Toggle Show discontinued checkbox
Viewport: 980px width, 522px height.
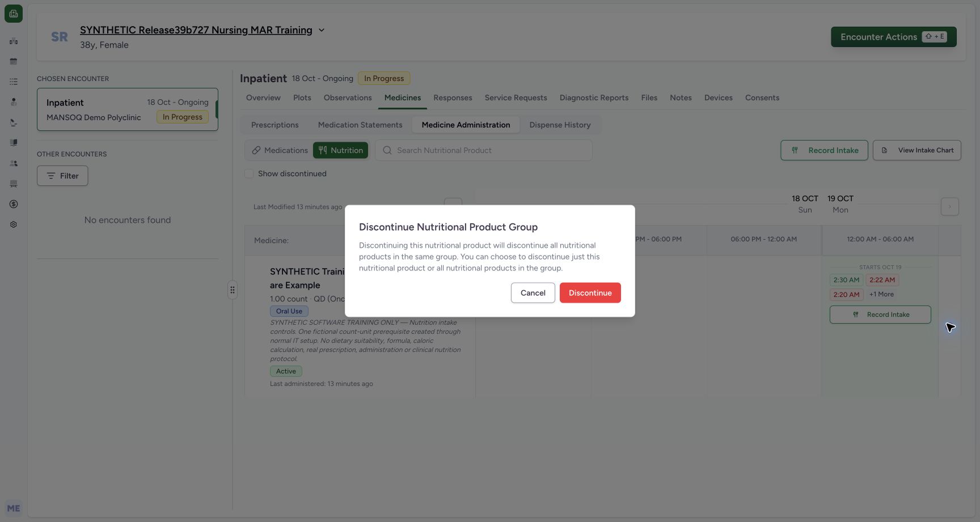pyautogui.click(x=249, y=173)
